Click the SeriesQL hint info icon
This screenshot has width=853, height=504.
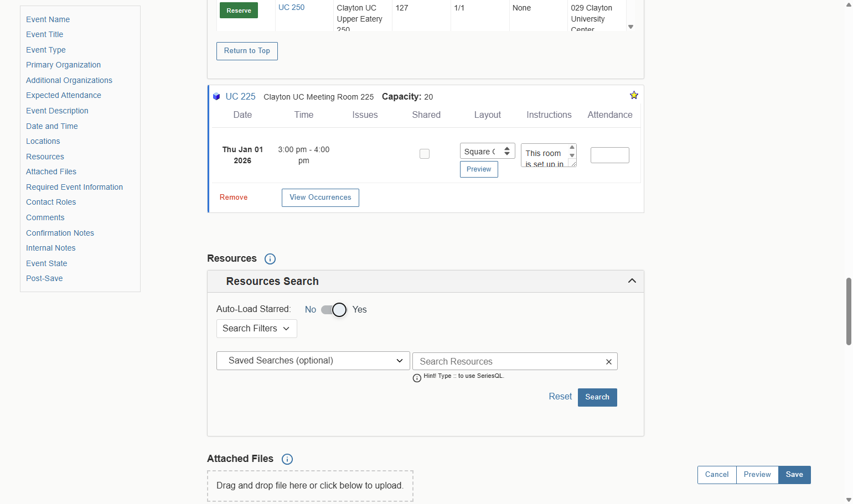(417, 378)
